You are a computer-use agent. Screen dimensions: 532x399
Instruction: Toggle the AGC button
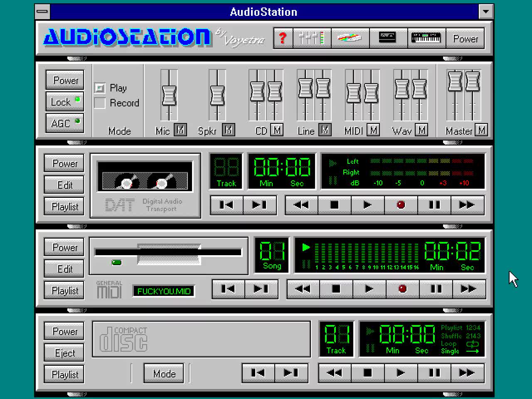(x=65, y=123)
